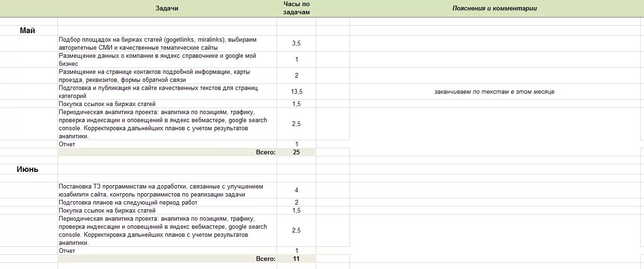Select the "Размещение на странице контактов" task cell
This screenshot has width=644, height=269.
(x=167, y=76)
